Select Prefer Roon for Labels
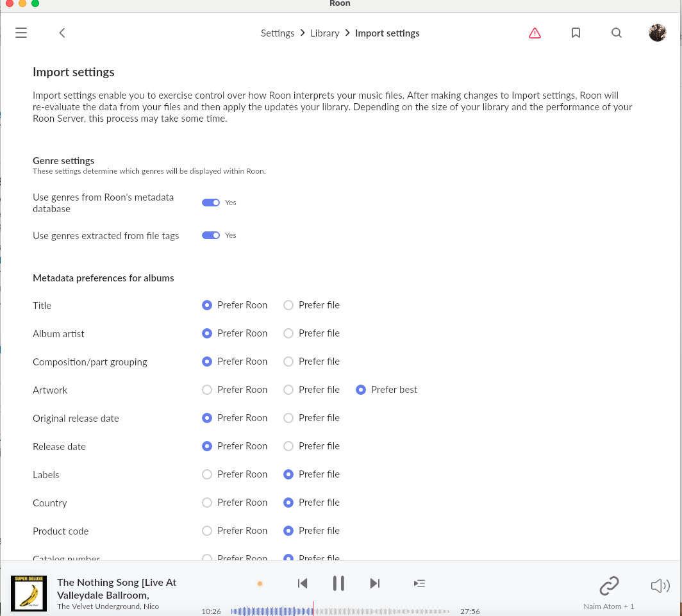 pyautogui.click(x=207, y=474)
